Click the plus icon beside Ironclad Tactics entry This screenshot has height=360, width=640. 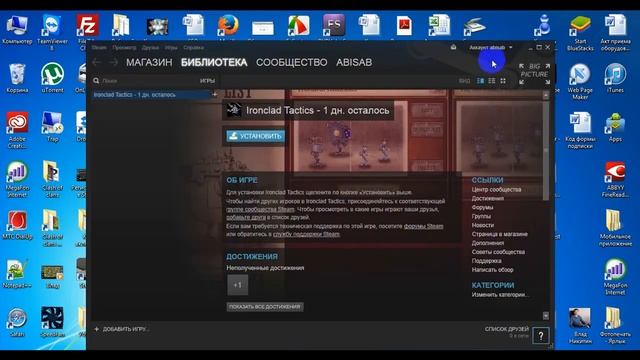coord(215,95)
